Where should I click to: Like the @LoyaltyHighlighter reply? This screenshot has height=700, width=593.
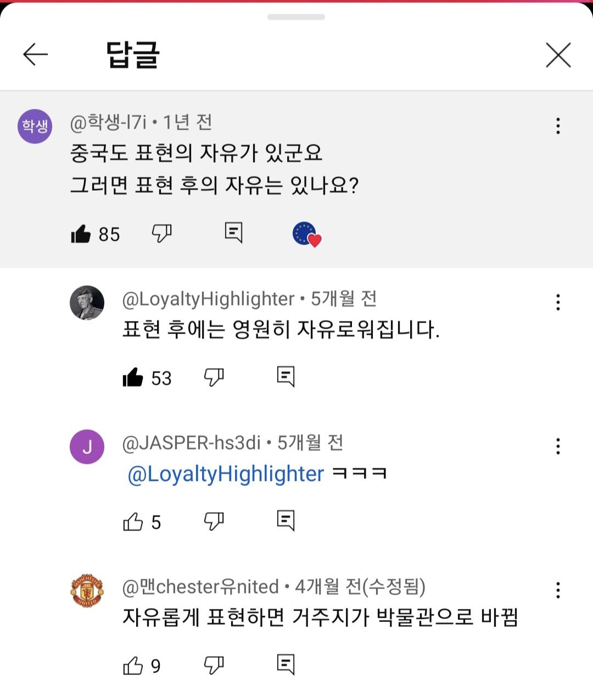click(x=133, y=377)
